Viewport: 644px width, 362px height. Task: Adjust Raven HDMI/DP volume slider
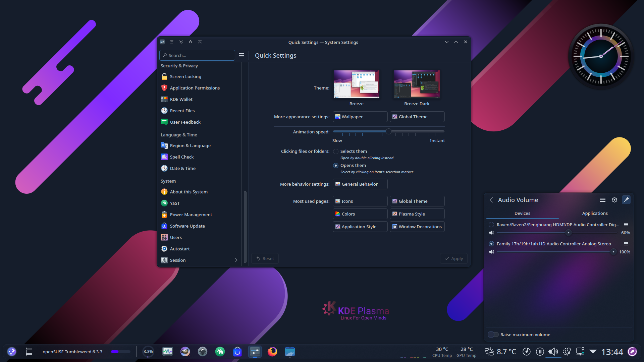tap(557, 233)
